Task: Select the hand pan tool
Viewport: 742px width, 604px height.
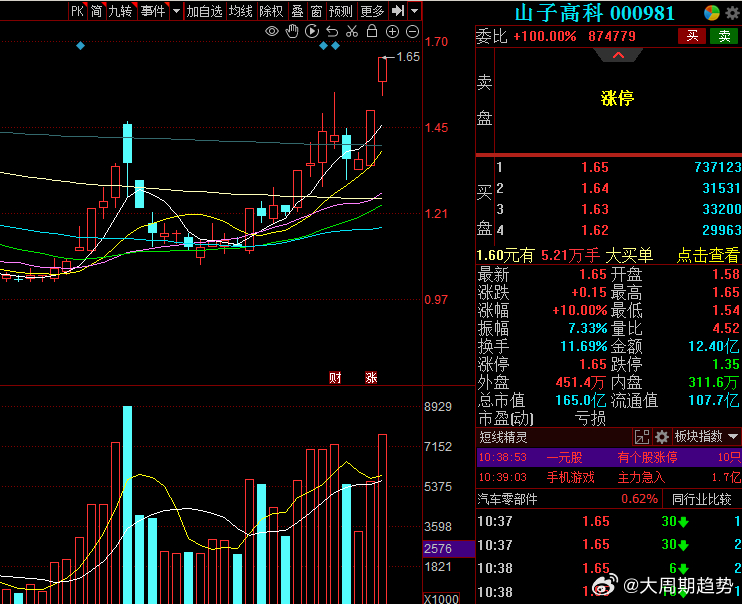Action: 292,32
